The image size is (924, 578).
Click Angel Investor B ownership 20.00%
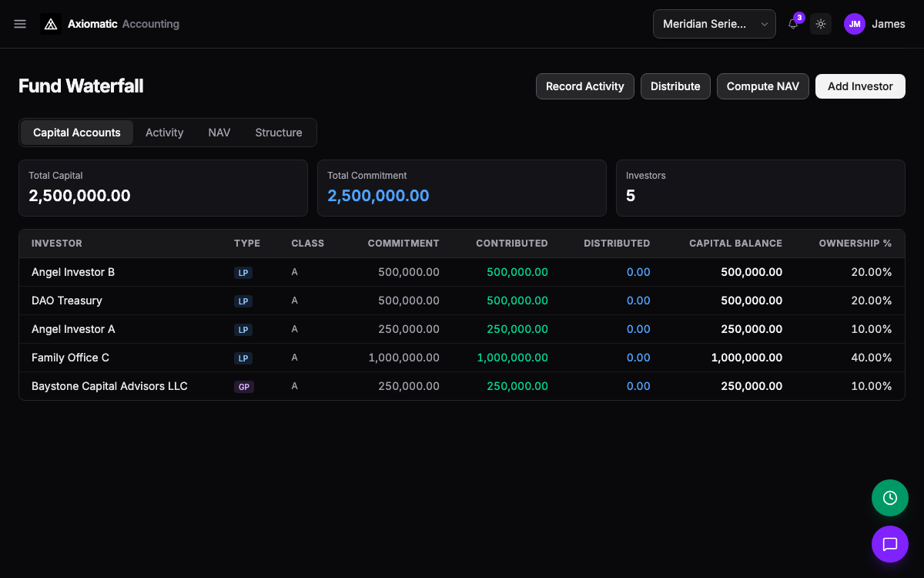[x=872, y=272]
